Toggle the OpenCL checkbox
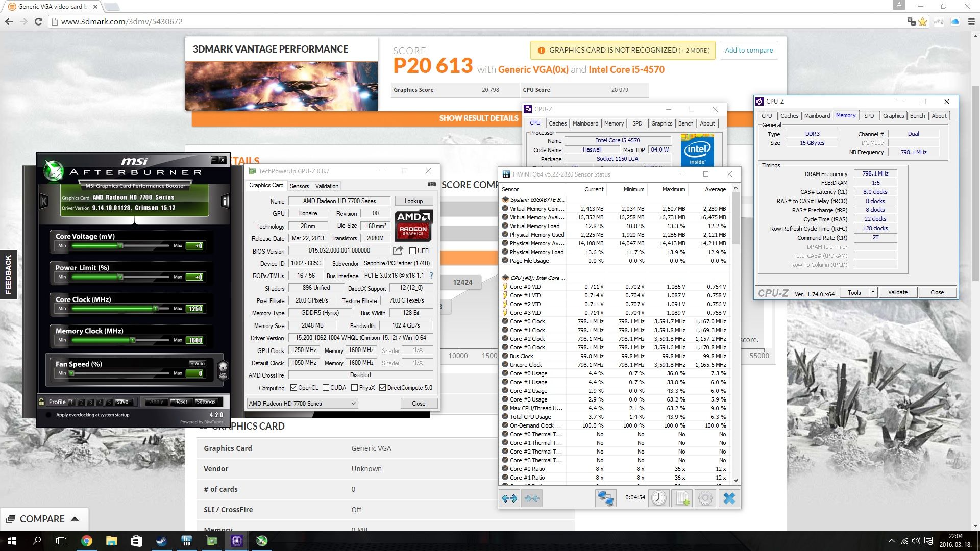Viewport: 980px width, 551px height. coord(293,388)
